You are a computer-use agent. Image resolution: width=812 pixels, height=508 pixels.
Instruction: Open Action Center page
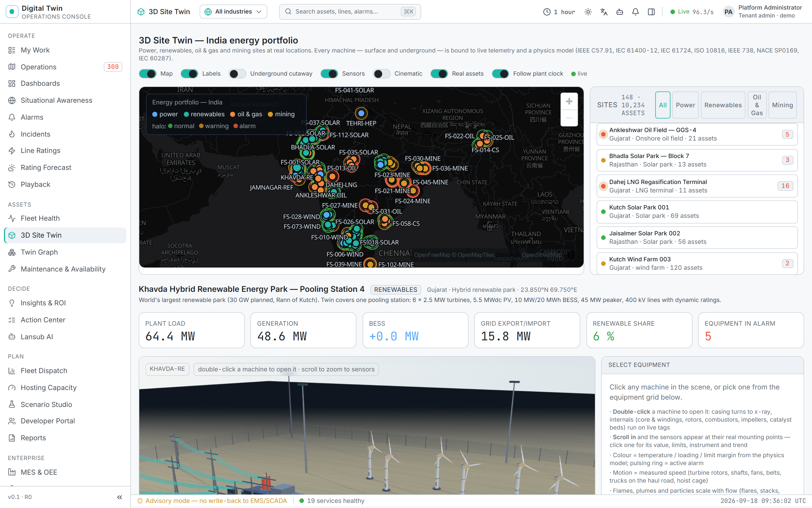(65, 320)
